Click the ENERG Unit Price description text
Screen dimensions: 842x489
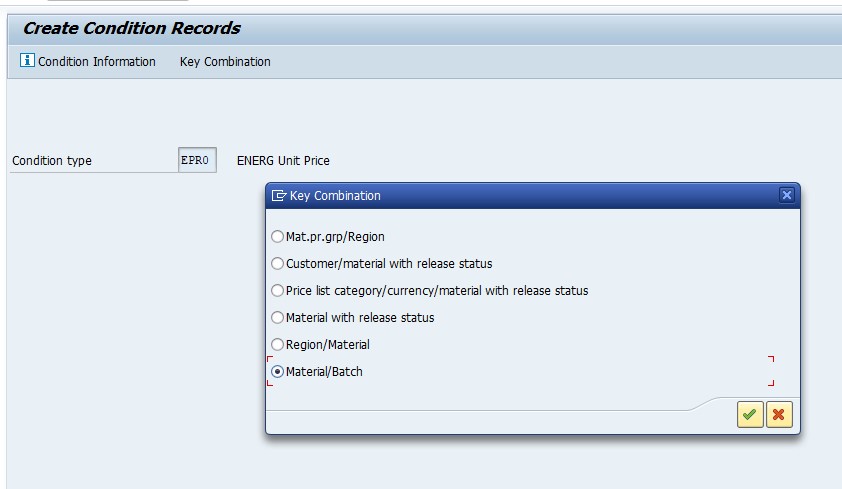click(283, 160)
